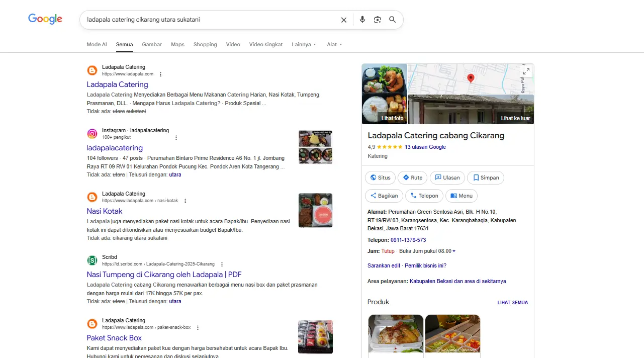The height and width of the screenshot is (358, 644).
Task: Open the Alat tools dropdown
Action: tap(334, 44)
